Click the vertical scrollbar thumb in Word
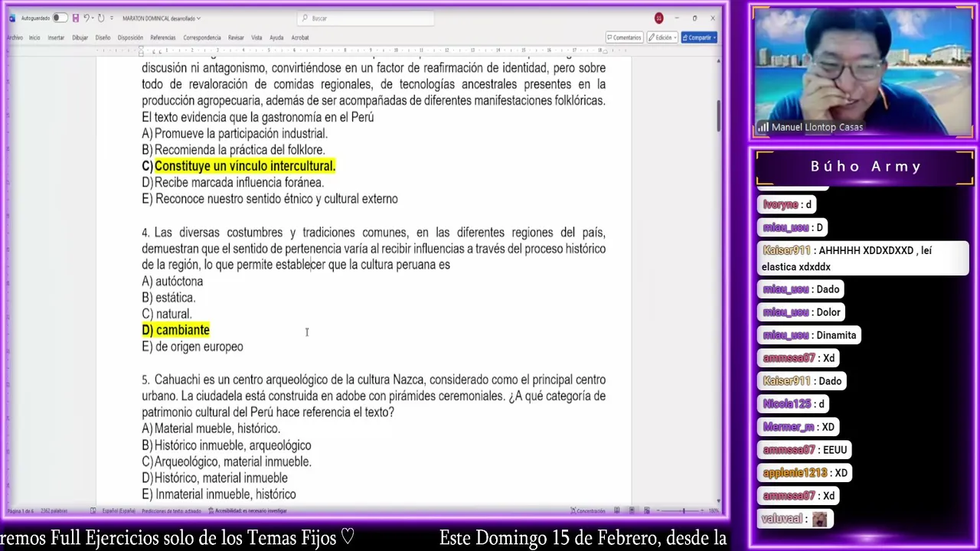980x551 pixels. (x=718, y=116)
